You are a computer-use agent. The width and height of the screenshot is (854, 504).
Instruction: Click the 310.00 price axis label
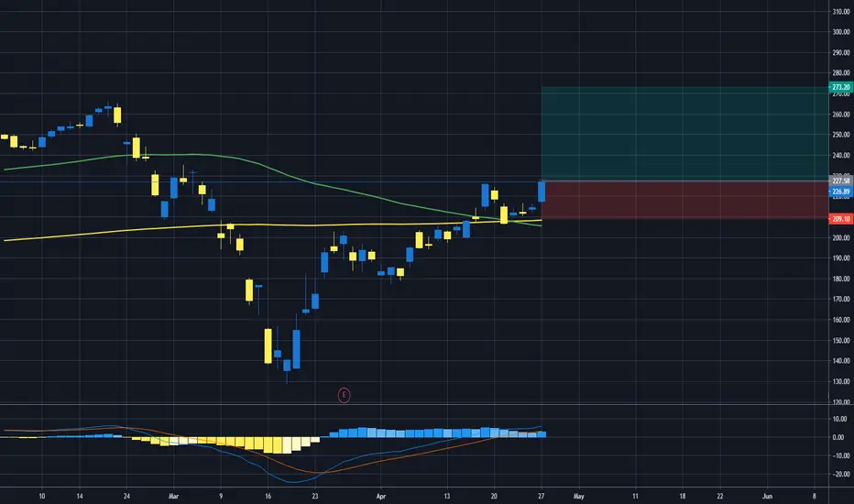(x=841, y=11)
